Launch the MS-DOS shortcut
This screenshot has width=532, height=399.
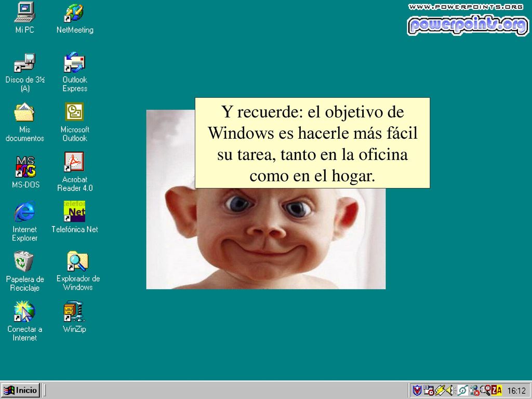(25, 172)
